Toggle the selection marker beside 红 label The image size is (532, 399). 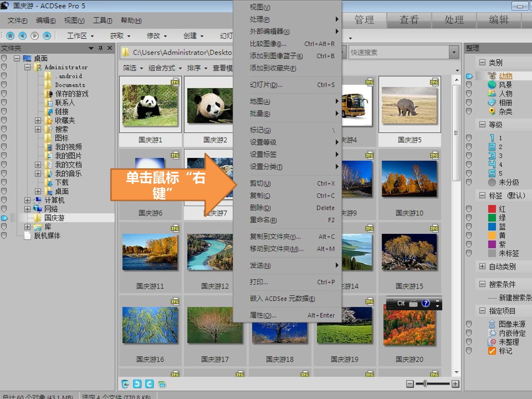[469, 209]
